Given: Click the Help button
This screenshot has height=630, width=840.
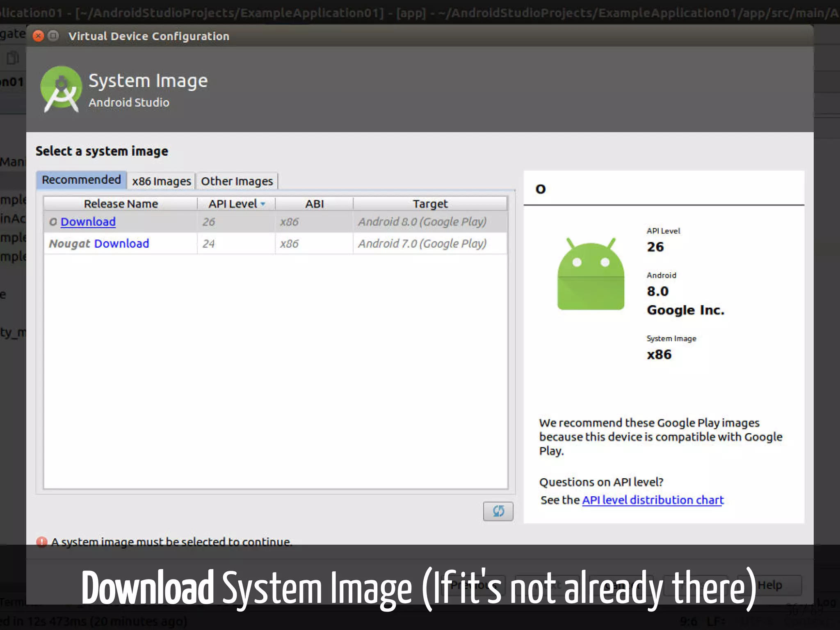Looking at the screenshot, I should [770, 585].
